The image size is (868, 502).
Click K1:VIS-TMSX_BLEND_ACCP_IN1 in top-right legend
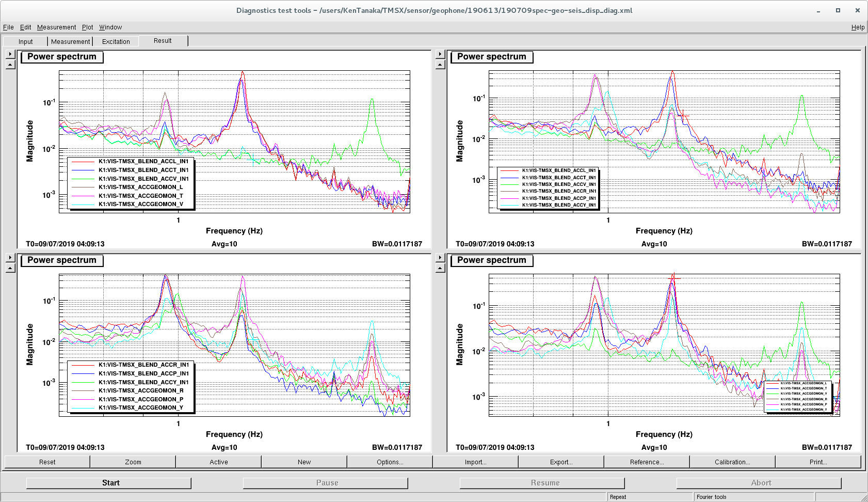click(x=559, y=198)
